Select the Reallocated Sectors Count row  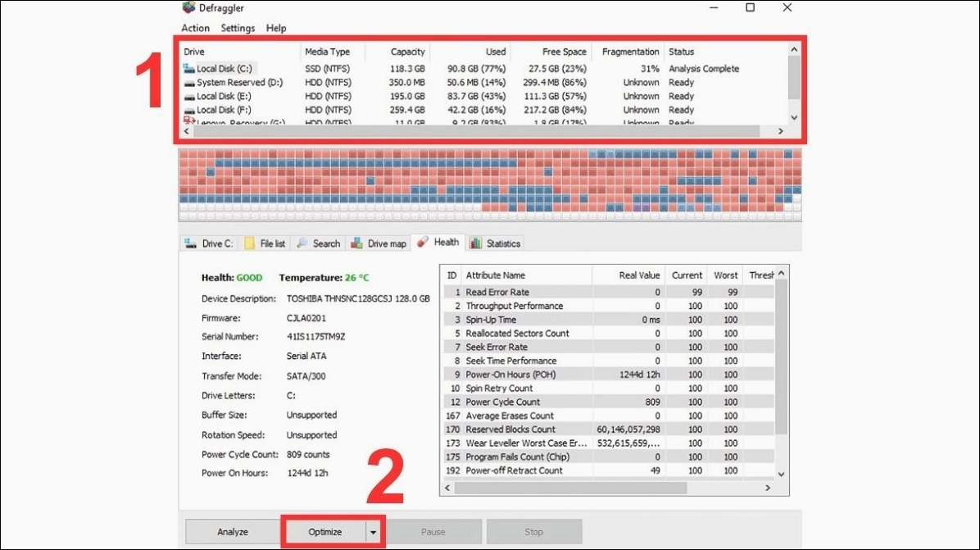(609, 333)
